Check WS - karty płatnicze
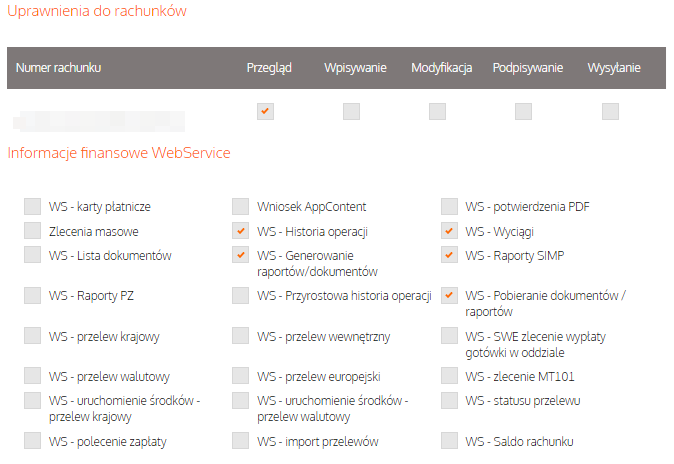This screenshot has width=674, height=464. point(32,206)
